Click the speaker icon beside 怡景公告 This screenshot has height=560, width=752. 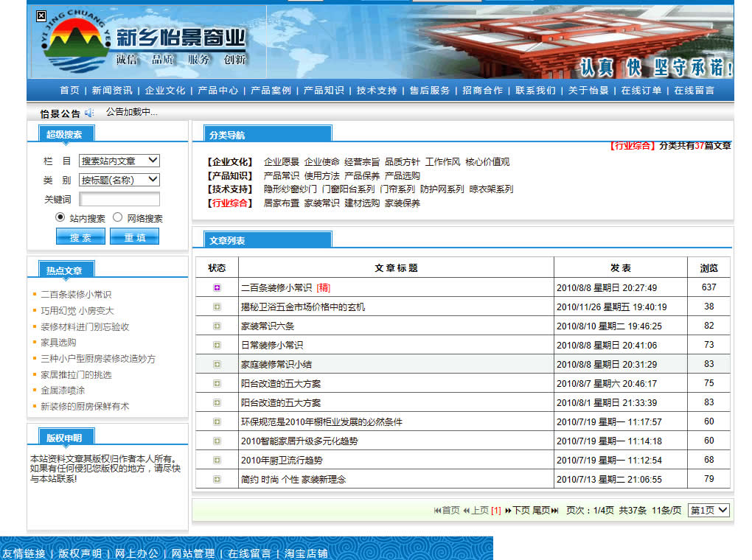tap(89, 113)
